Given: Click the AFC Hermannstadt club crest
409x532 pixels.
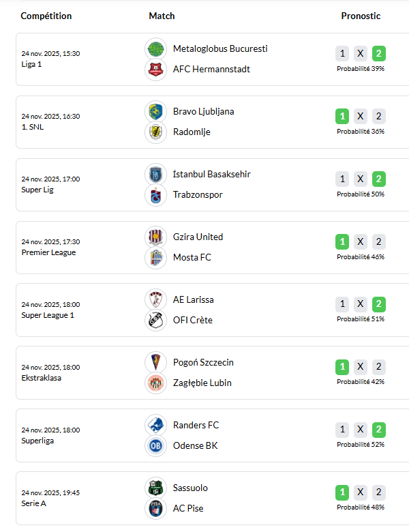Looking at the screenshot, I should tap(155, 69).
